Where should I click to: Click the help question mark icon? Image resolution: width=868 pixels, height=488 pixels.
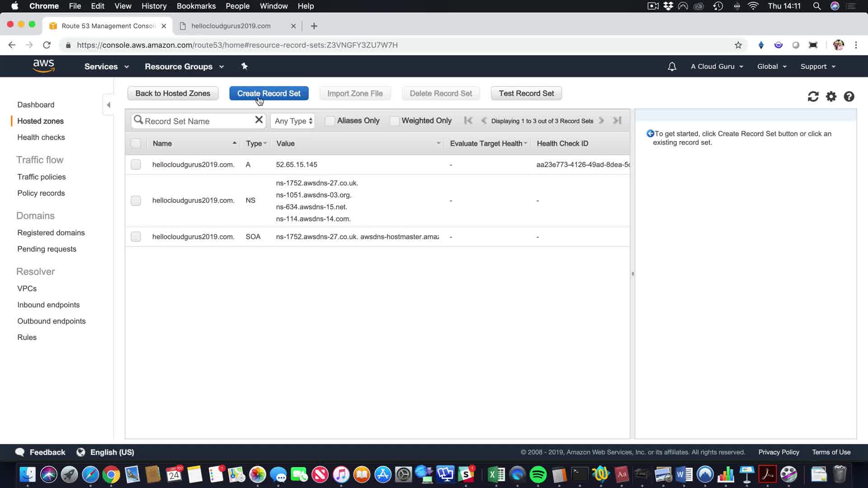click(x=849, y=97)
